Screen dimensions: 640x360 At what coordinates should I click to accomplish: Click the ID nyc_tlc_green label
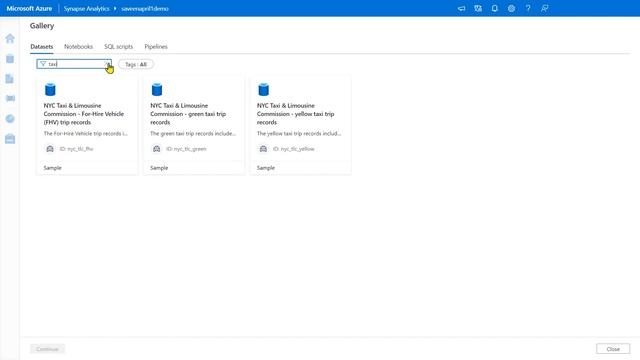186,149
